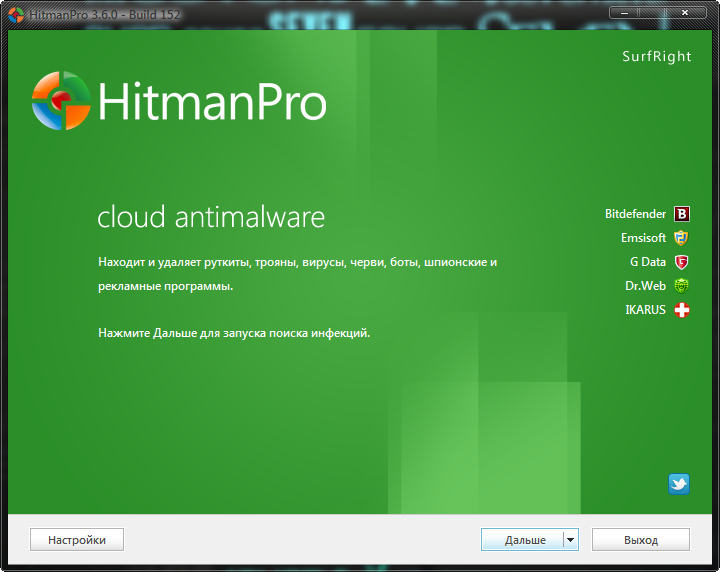Click the HitmanPro crosshair logo
Screen dimensions: 720x572
pos(61,101)
